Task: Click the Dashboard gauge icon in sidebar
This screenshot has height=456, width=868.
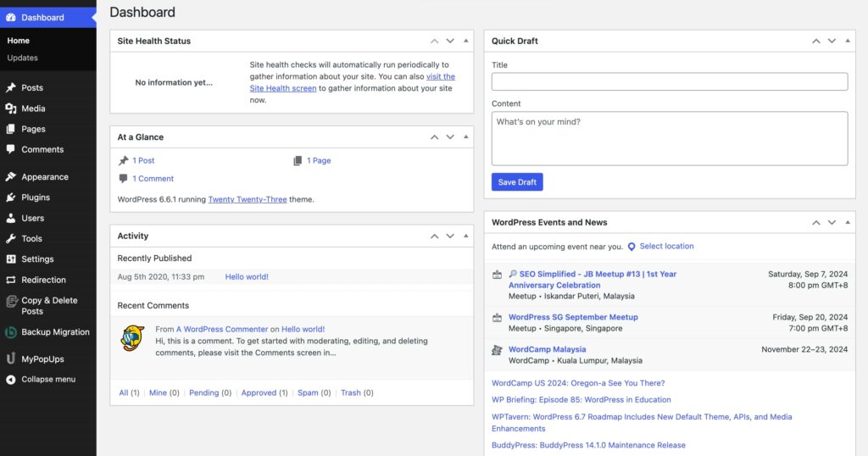Action: (x=10, y=18)
